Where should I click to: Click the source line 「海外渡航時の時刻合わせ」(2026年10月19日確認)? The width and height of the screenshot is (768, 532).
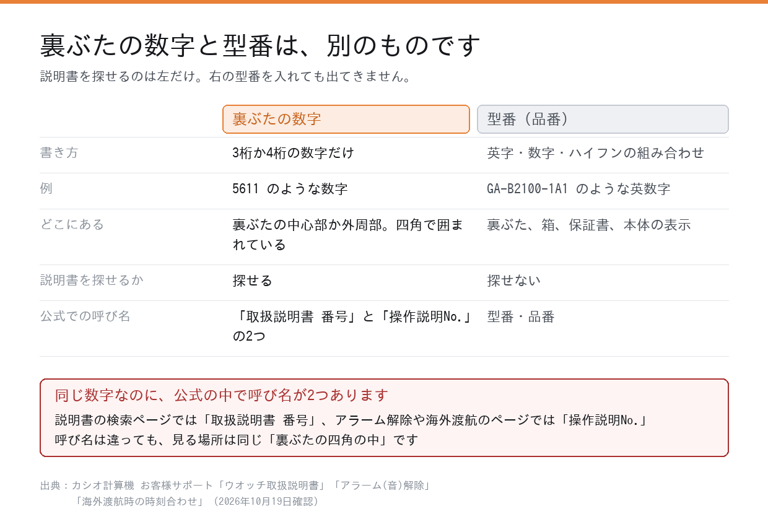pyautogui.click(x=197, y=501)
